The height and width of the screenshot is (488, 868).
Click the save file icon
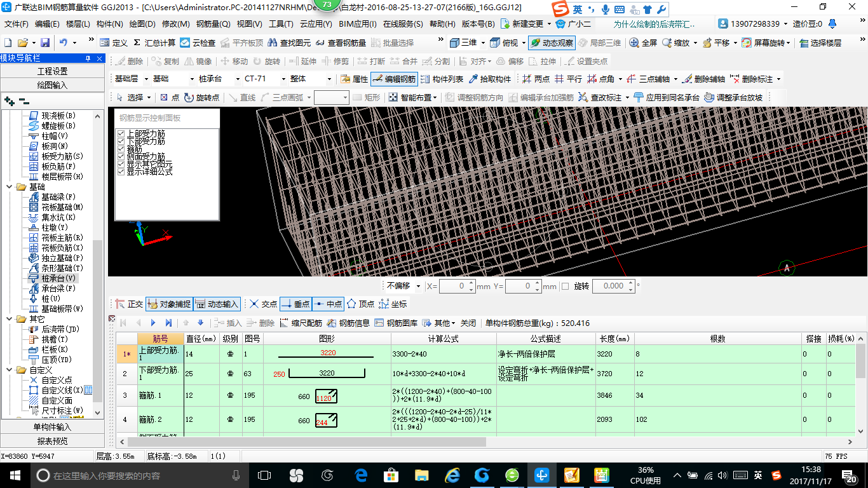pyautogui.click(x=45, y=43)
